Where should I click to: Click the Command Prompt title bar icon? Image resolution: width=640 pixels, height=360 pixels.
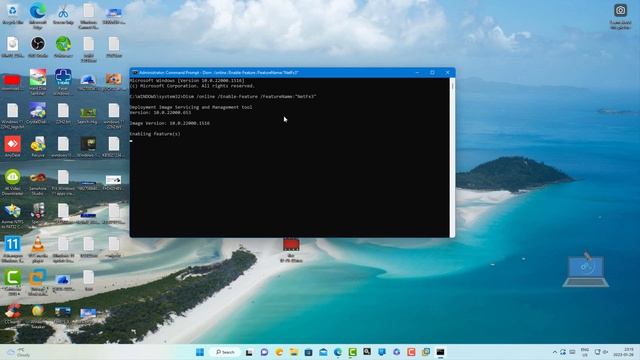[135, 73]
